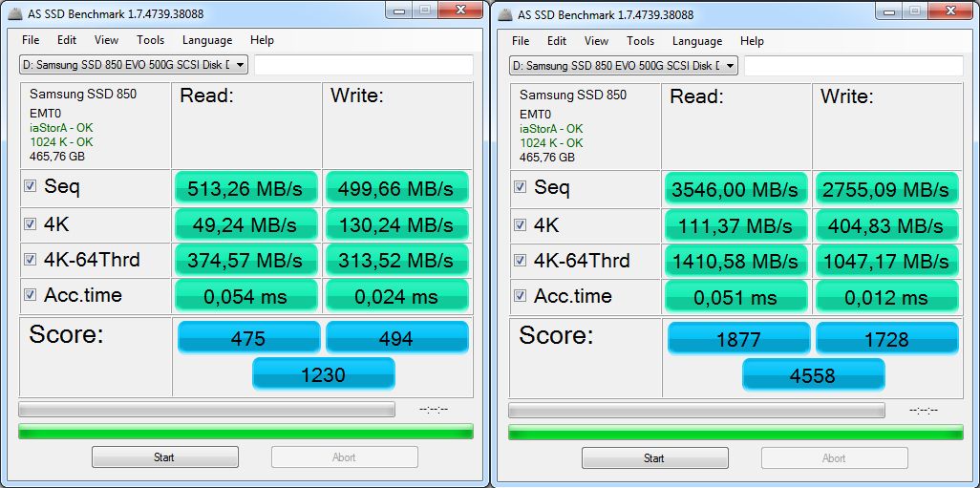Click the access time read 0,051 ms
The image size is (980, 488).
(x=736, y=296)
